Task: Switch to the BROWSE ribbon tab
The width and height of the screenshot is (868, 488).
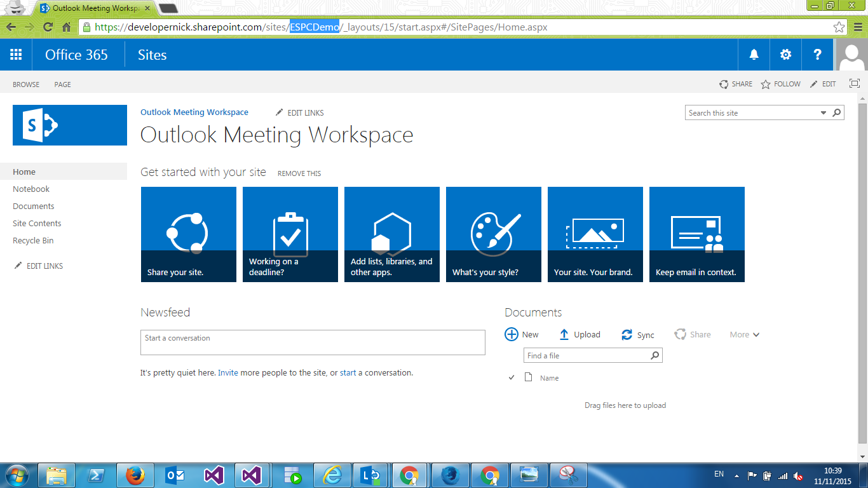Action: tap(26, 85)
